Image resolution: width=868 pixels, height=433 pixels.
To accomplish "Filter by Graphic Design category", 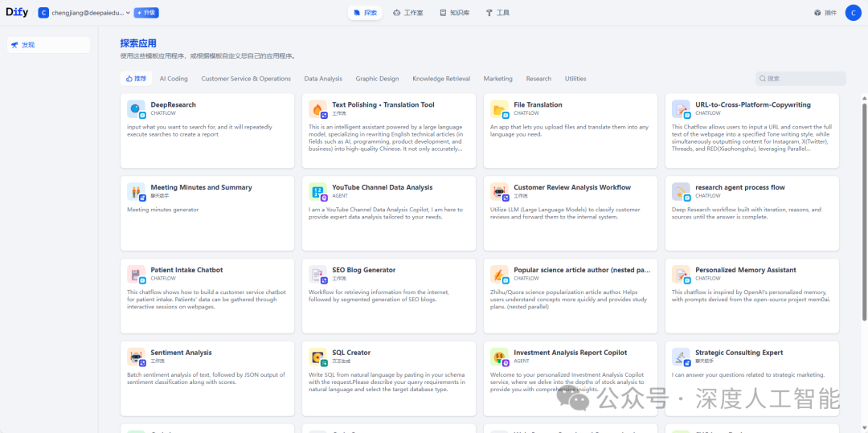I will point(377,79).
